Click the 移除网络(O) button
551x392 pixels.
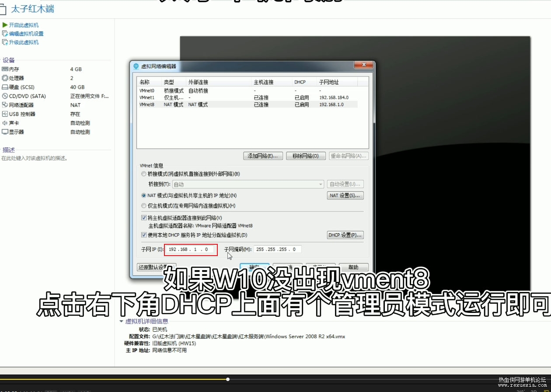click(306, 156)
